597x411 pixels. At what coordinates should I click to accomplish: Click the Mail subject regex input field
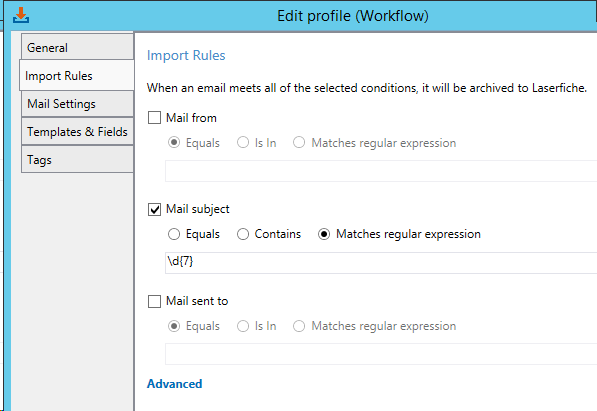(x=381, y=262)
